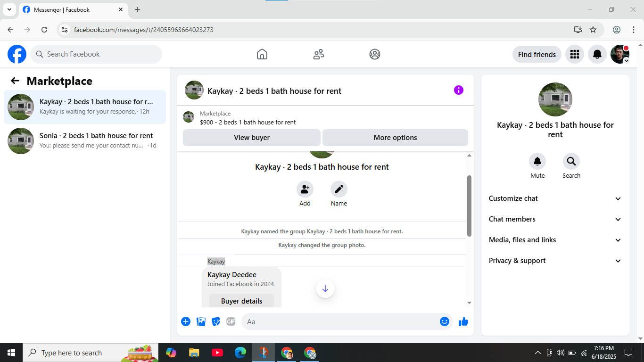Click the Kaykay Deedee name

232,275
